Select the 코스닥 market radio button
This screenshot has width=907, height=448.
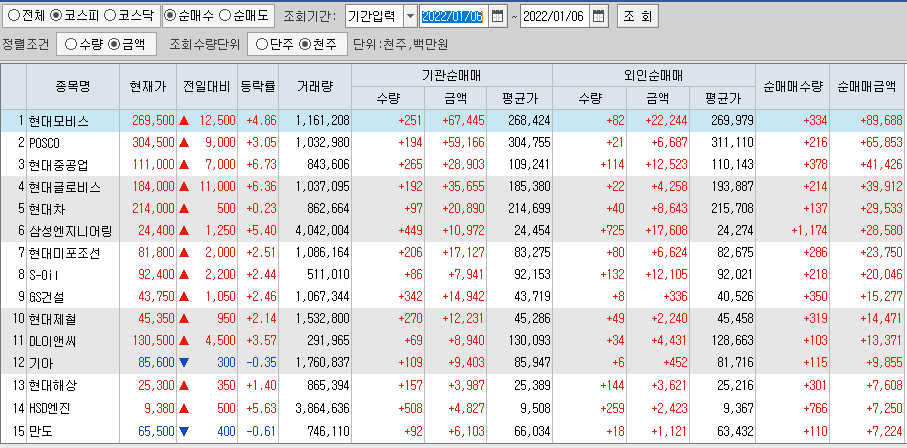tap(109, 16)
